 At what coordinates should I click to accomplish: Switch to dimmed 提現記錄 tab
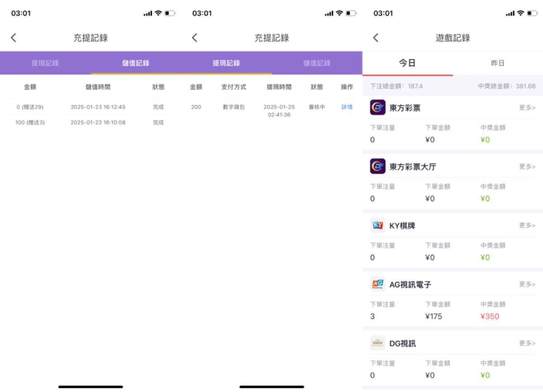[x=45, y=63]
